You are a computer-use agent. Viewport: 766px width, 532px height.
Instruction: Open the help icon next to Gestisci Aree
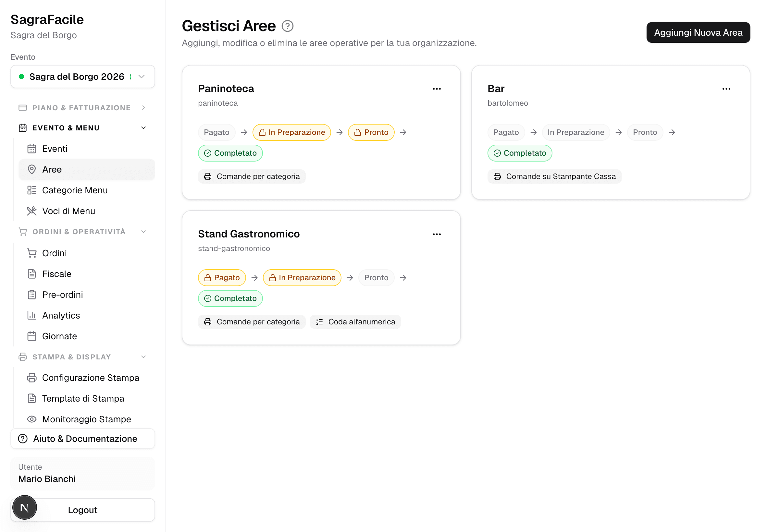click(x=287, y=26)
